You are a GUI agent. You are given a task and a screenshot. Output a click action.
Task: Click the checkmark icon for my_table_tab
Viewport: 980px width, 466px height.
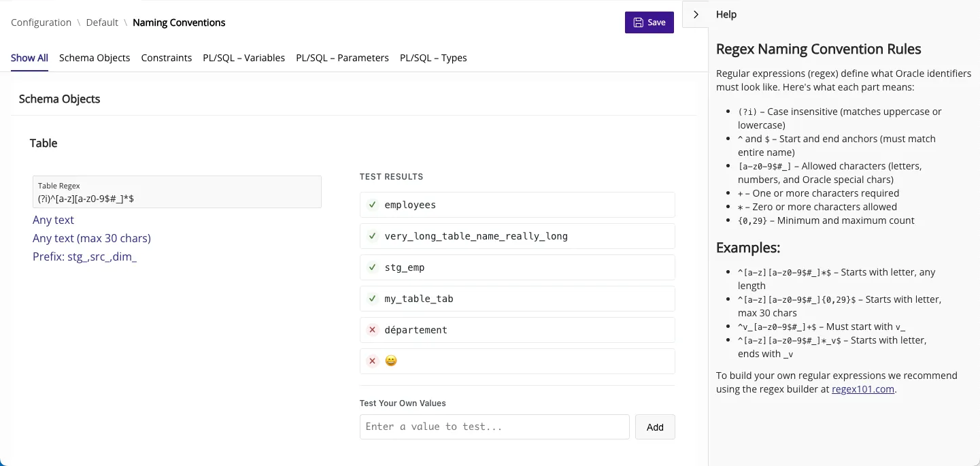(372, 299)
